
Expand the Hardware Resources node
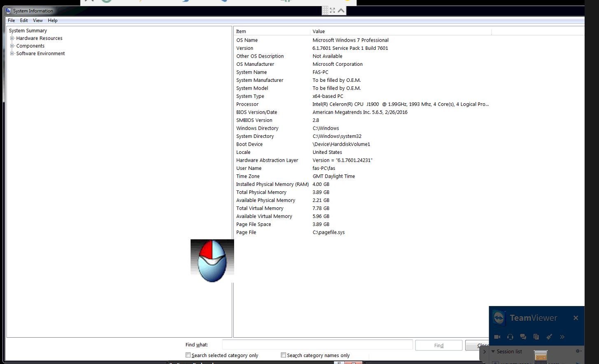pyautogui.click(x=12, y=38)
